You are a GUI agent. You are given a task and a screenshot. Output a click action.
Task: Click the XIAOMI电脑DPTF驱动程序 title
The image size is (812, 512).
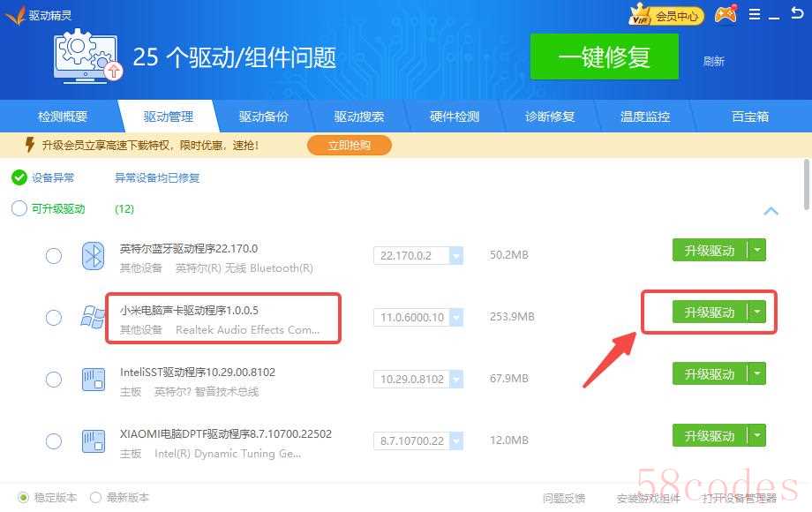[x=226, y=433]
